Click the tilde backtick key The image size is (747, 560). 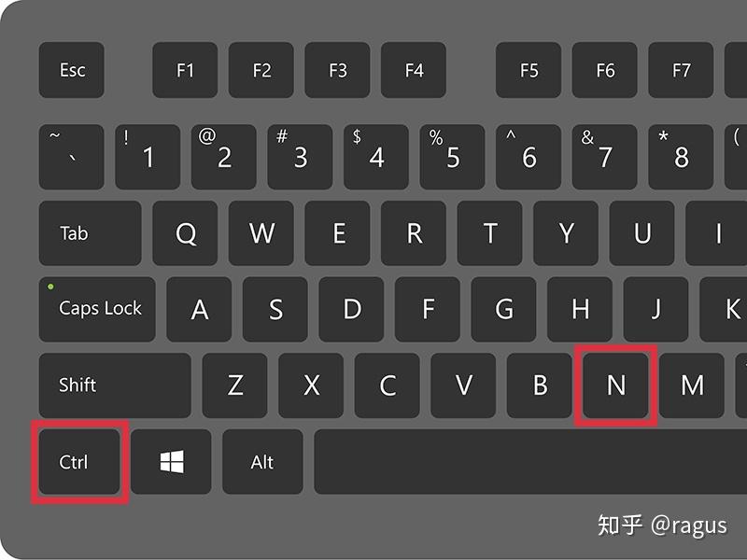tap(72, 157)
